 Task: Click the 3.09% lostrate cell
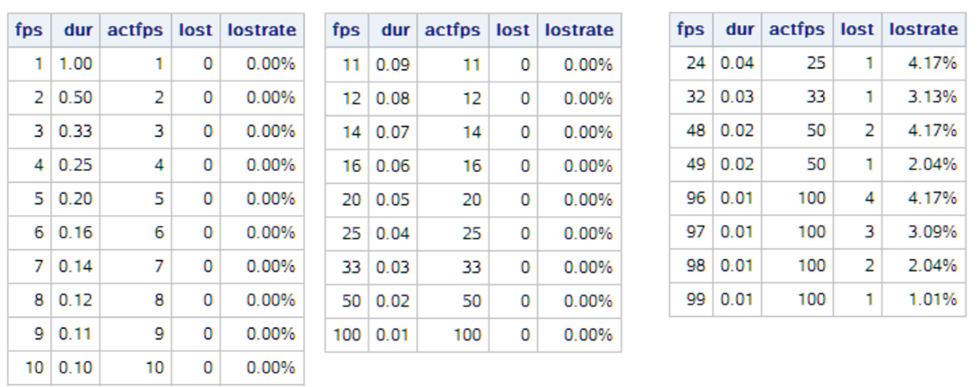[924, 232]
